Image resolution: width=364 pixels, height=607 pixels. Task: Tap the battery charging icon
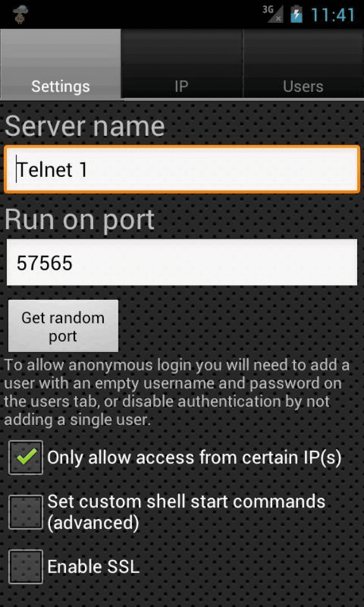point(296,15)
